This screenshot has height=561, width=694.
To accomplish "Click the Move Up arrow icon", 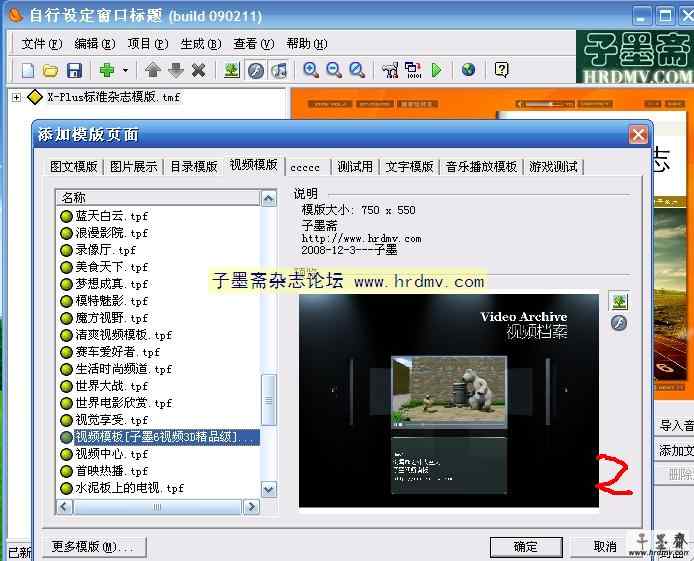I will point(152,70).
